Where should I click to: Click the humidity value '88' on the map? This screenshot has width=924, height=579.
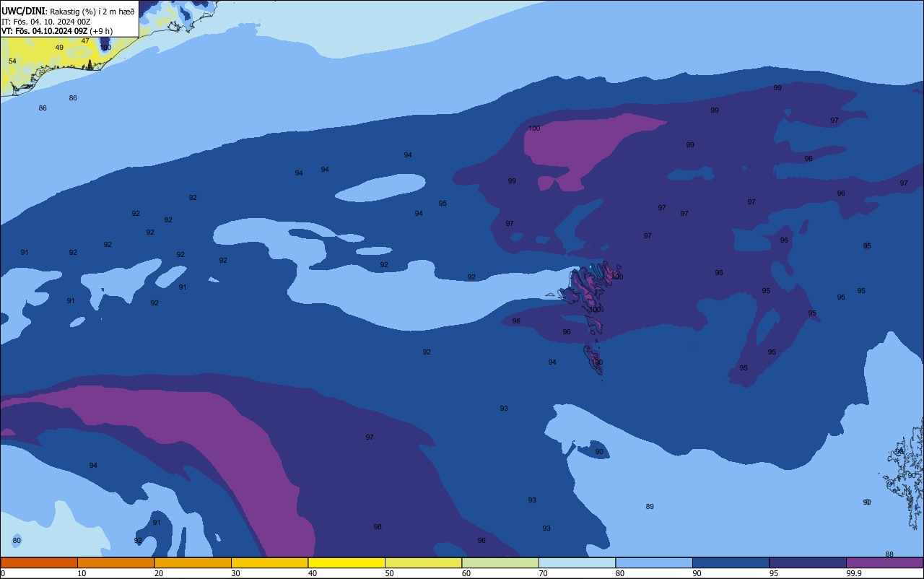(x=889, y=554)
